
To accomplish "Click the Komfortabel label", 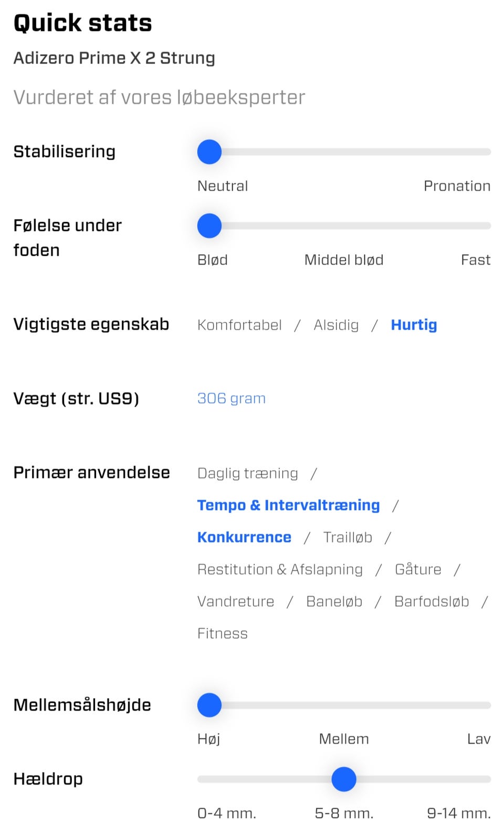I will coord(239,325).
